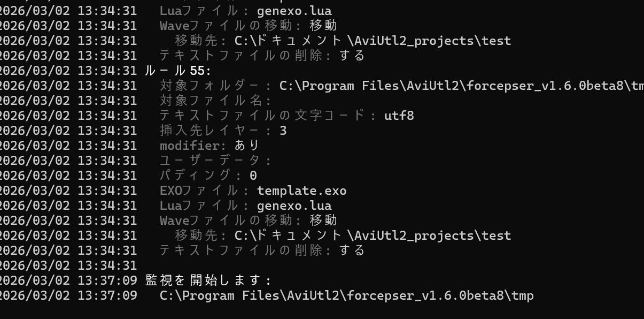The height and width of the screenshot is (319, 644).
Task: Click the ユーザーデータ label
Action: point(216,161)
